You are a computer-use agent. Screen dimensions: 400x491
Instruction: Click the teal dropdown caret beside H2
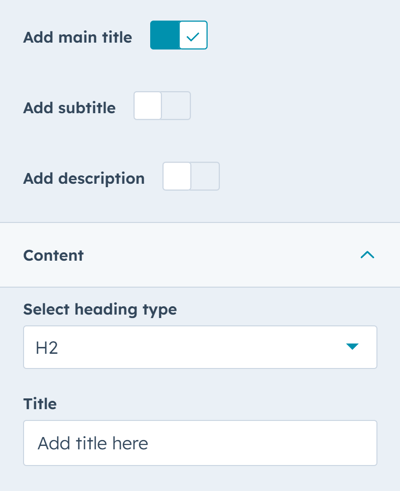(352, 347)
